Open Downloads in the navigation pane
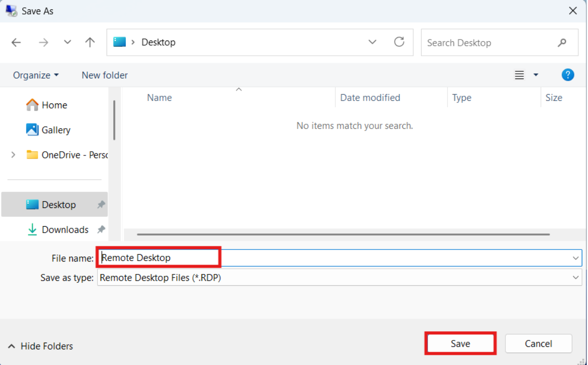This screenshot has height=365, width=588. [65, 230]
